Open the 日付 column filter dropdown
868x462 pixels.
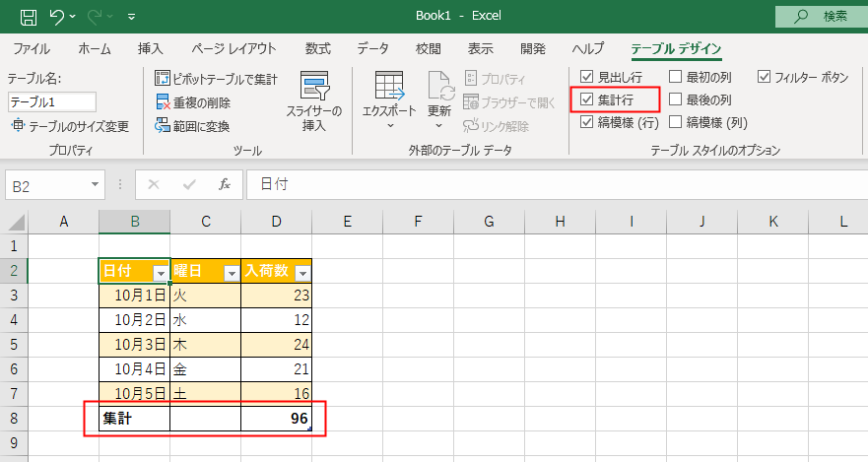[161, 273]
